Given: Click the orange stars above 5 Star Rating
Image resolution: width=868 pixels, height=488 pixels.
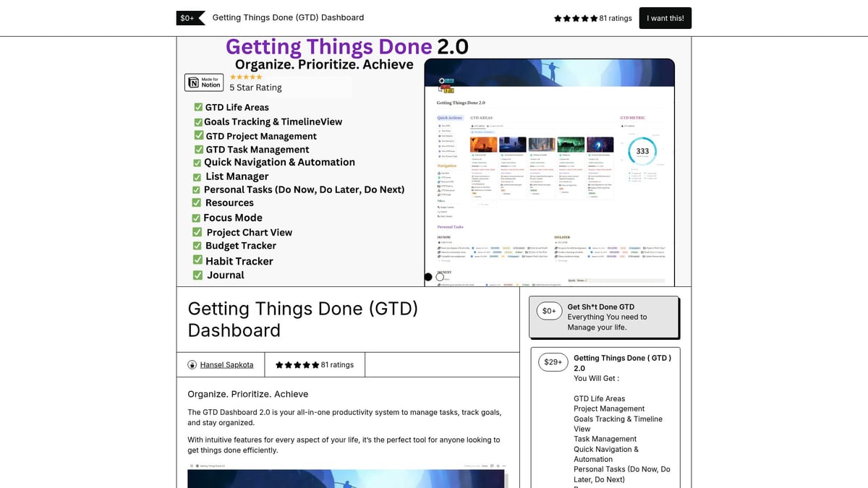Looking at the screenshot, I should click(246, 76).
